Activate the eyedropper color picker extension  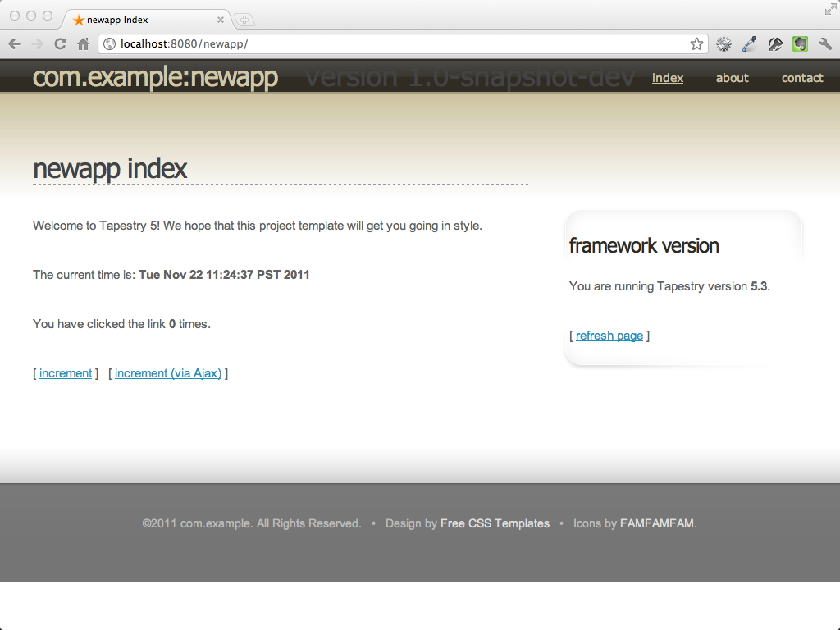click(749, 44)
